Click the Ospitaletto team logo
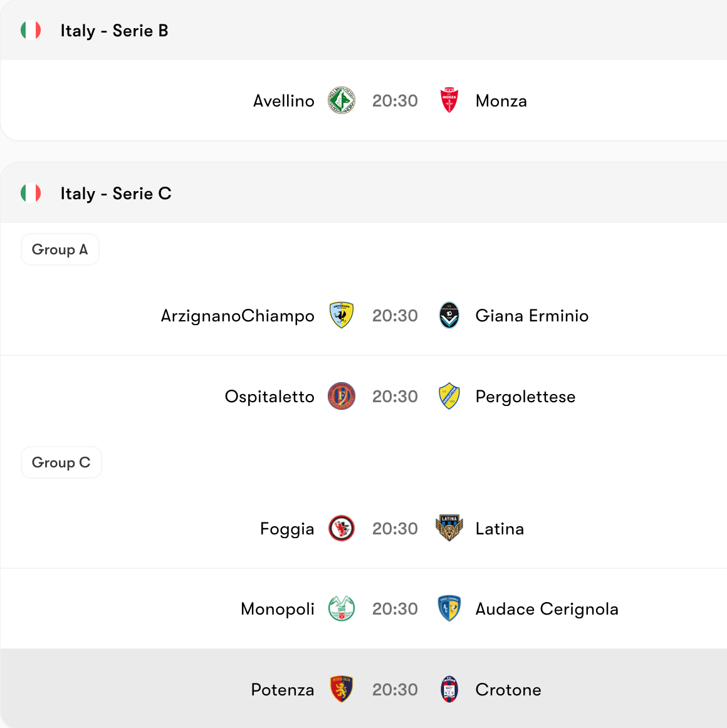 coord(342,396)
